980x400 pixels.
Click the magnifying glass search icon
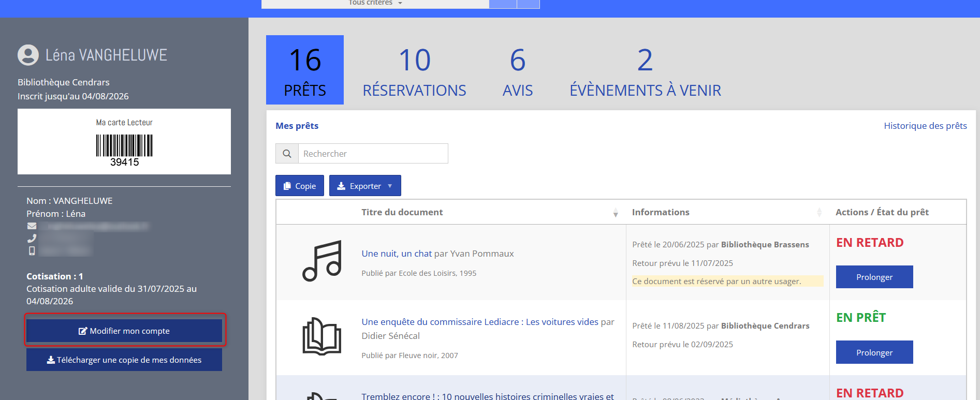(x=287, y=154)
